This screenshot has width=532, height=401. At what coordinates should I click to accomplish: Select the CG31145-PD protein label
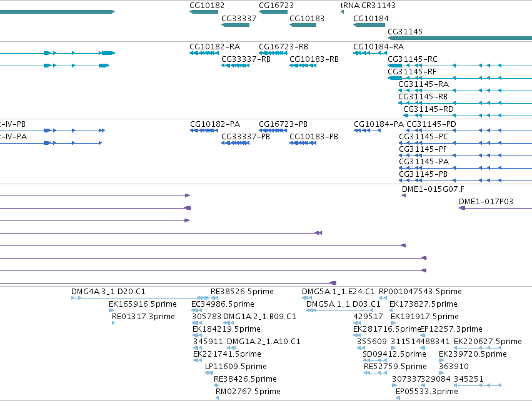431,124
